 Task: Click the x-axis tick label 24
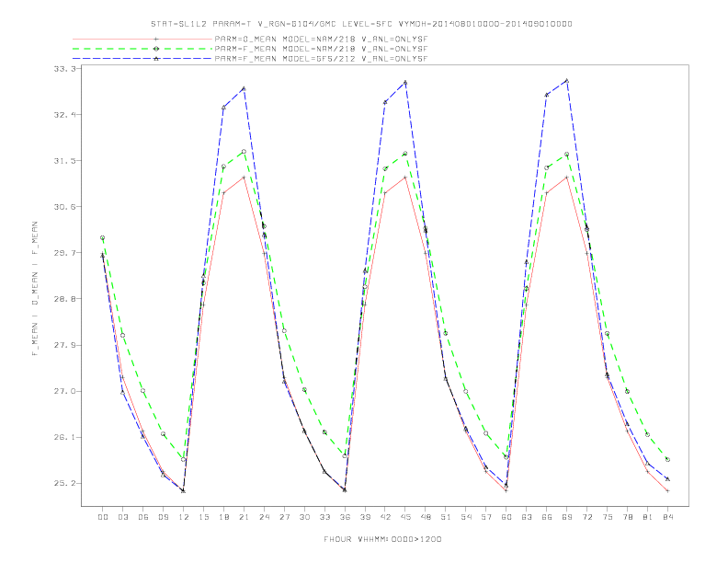pyautogui.click(x=264, y=517)
